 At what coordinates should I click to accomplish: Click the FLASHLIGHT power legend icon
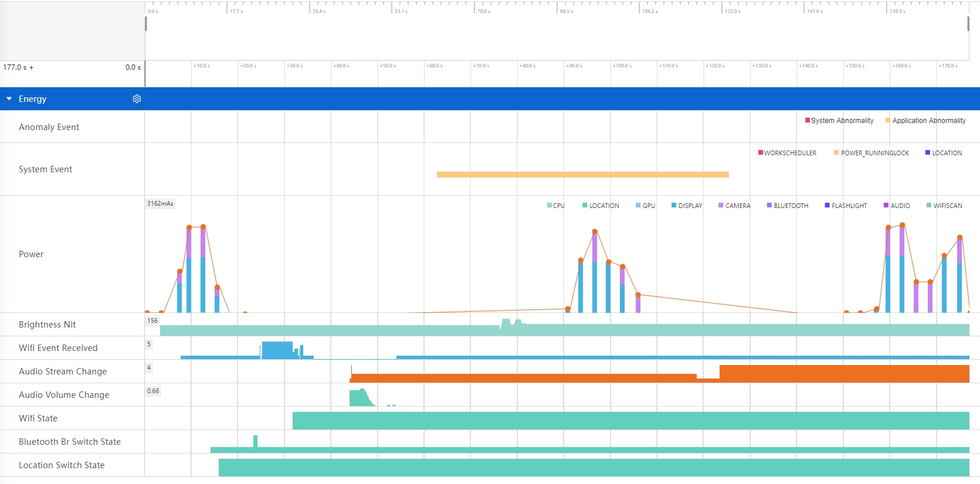[x=827, y=206]
